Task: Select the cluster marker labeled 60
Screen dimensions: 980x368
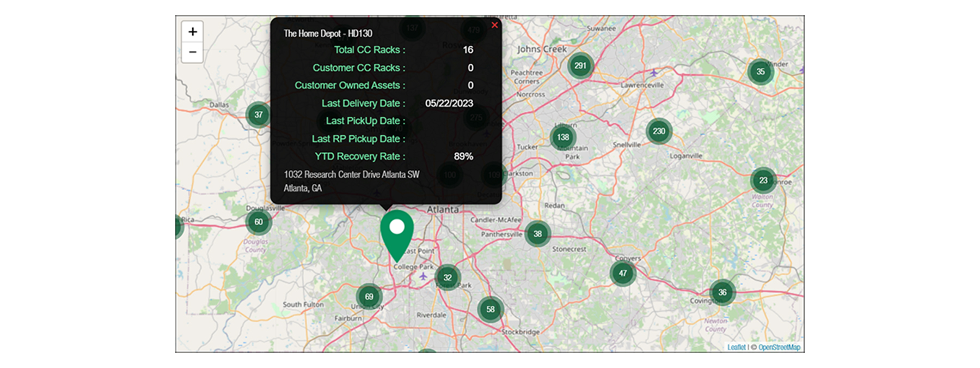Action: click(x=259, y=222)
